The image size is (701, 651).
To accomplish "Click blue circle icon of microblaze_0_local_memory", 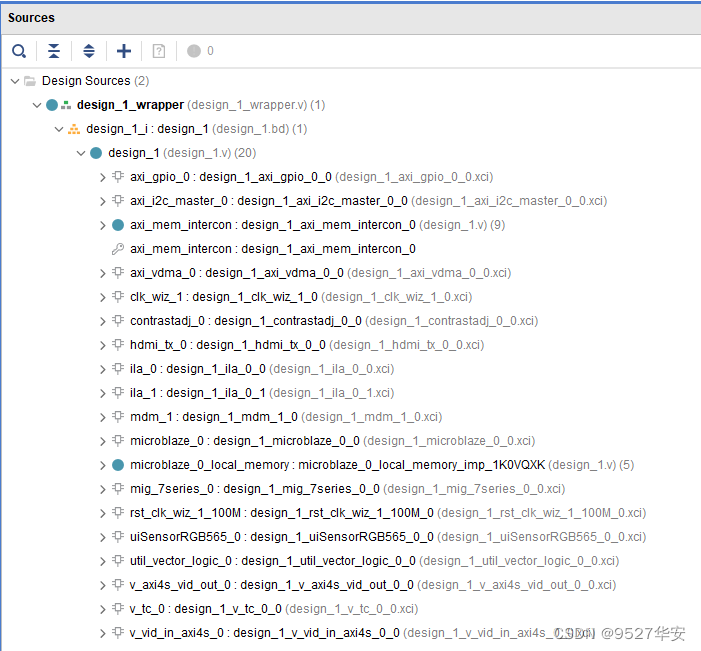I will coord(118,465).
